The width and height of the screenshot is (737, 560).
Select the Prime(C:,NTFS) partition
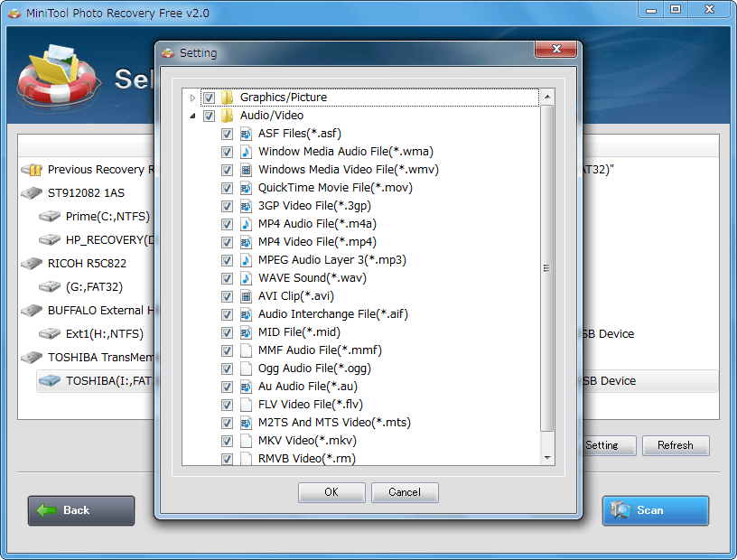tap(107, 217)
